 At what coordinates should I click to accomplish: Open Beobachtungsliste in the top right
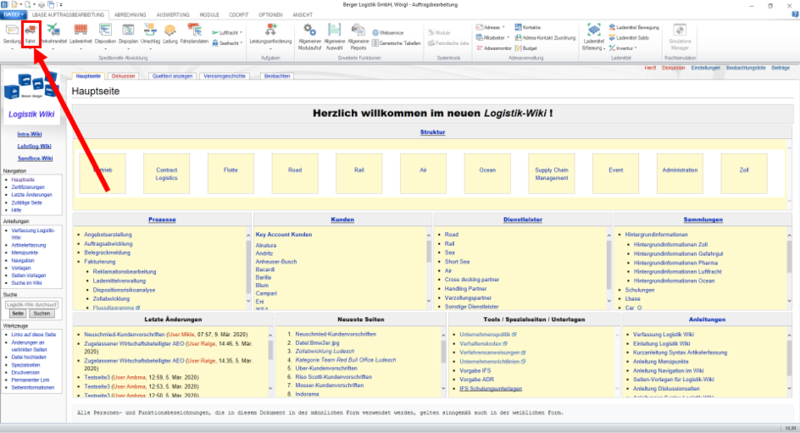coord(746,68)
